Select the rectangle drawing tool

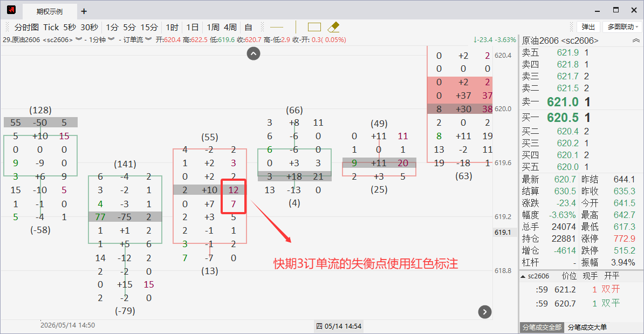click(314, 27)
